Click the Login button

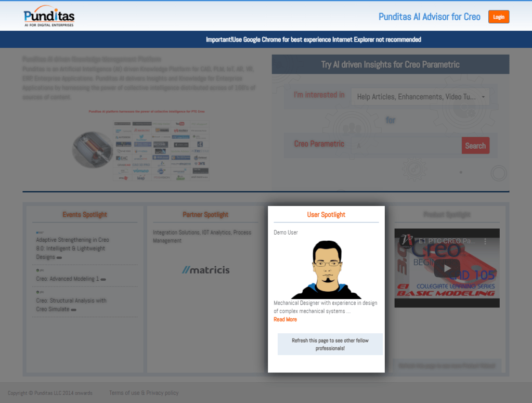point(498,17)
